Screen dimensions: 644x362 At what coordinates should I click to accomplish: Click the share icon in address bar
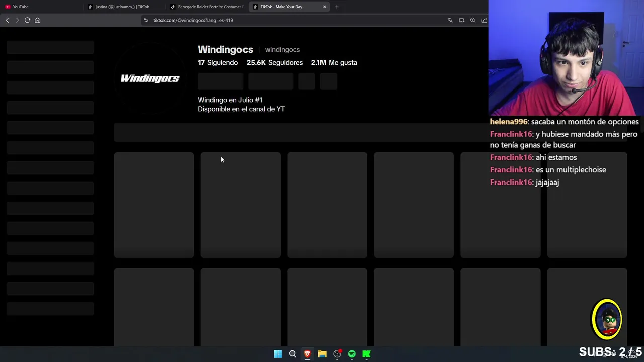click(x=484, y=20)
